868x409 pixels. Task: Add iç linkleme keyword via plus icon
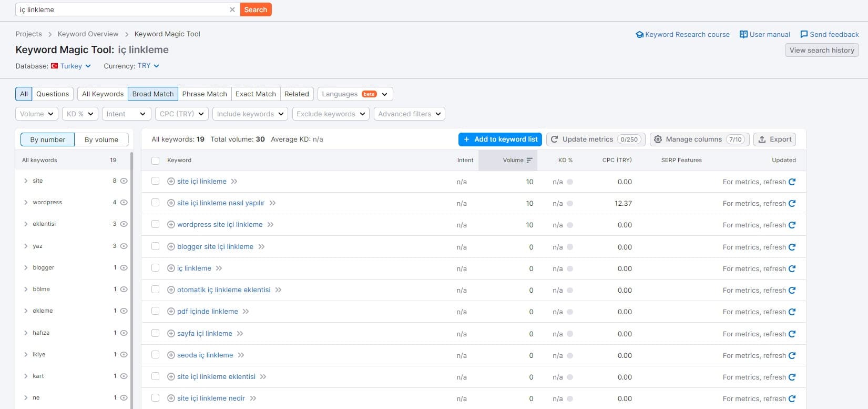(171, 268)
